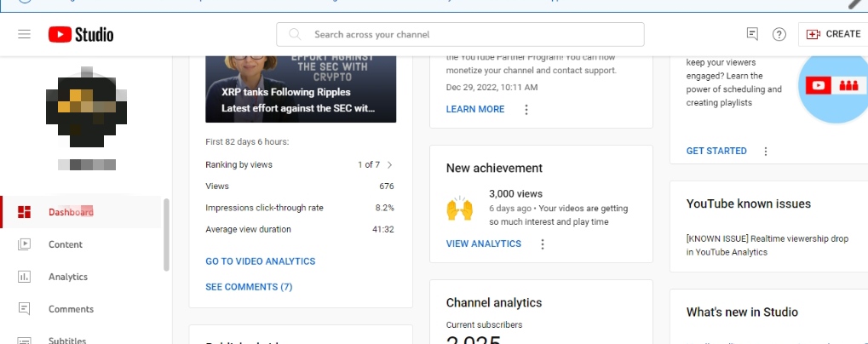Click the 3,000 views achievement text
The image size is (868, 344).
pyautogui.click(x=515, y=194)
